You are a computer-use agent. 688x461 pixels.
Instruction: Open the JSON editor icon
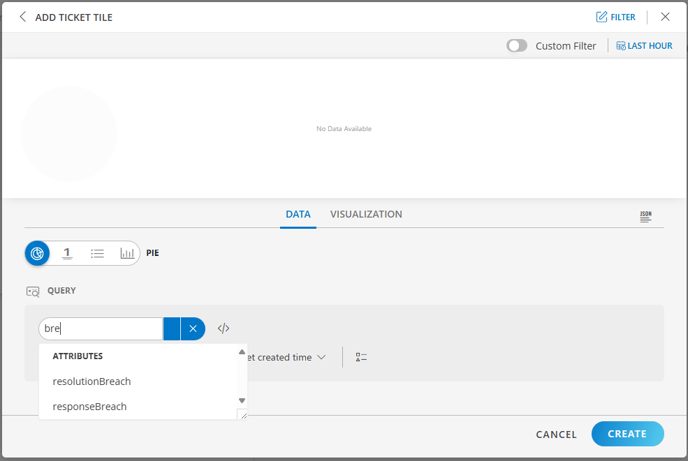pyautogui.click(x=645, y=216)
